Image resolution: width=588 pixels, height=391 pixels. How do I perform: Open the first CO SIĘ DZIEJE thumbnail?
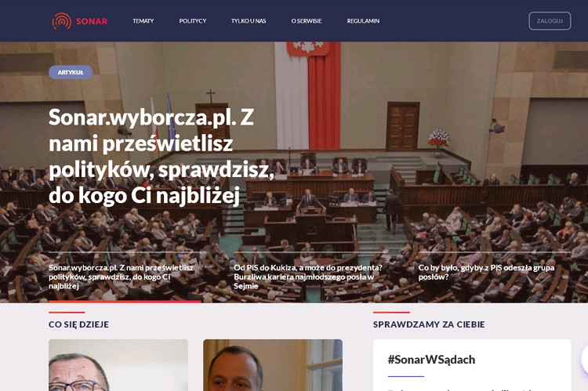click(118, 365)
